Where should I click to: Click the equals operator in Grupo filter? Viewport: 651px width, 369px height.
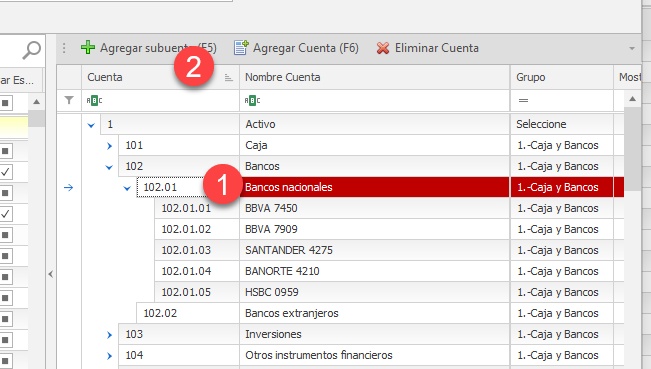pyautogui.click(x=523, y=100)
